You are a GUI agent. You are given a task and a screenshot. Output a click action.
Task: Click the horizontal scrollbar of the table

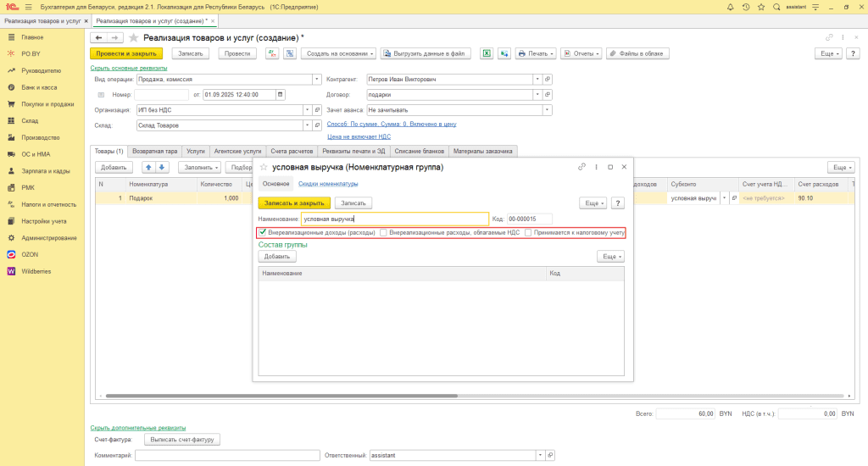281,396
